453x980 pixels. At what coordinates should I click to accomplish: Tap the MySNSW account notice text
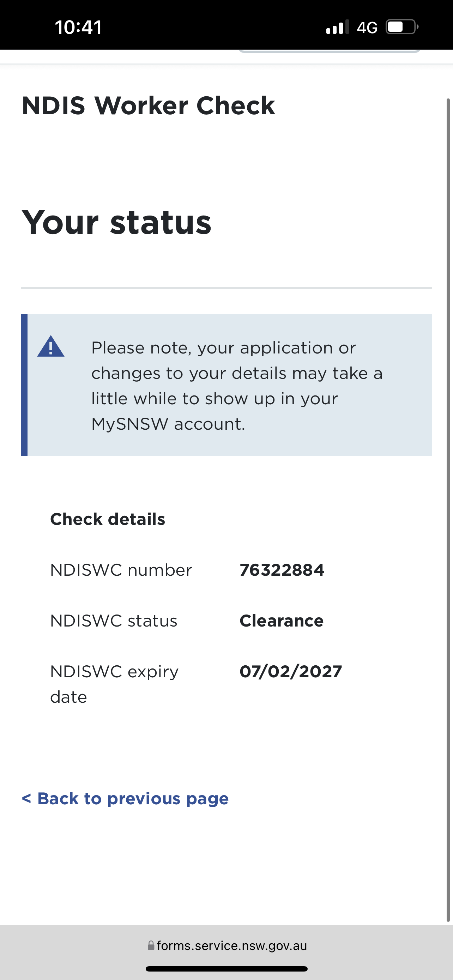(x=237, y=385)
